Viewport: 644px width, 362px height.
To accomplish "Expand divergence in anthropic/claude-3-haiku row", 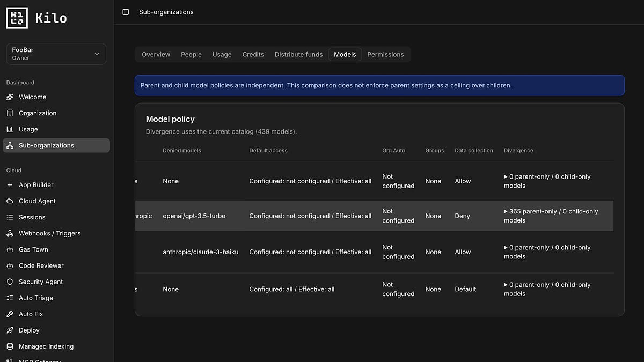I will click(506, 247).
